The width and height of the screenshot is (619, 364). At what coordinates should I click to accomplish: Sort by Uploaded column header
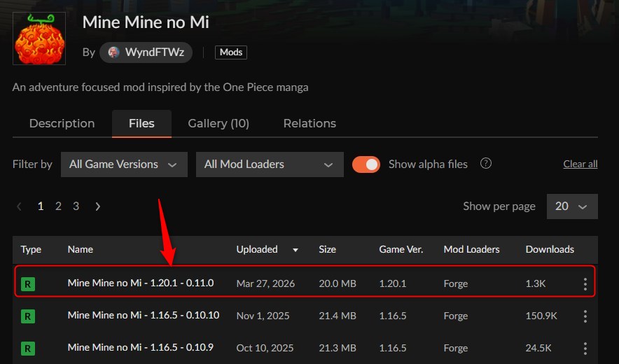[x=257, y=249]
